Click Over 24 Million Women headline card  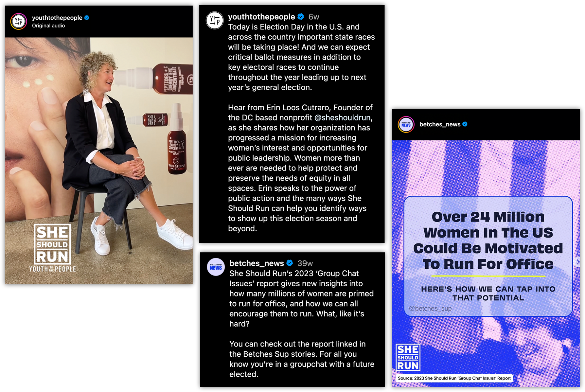coord(488,256)
